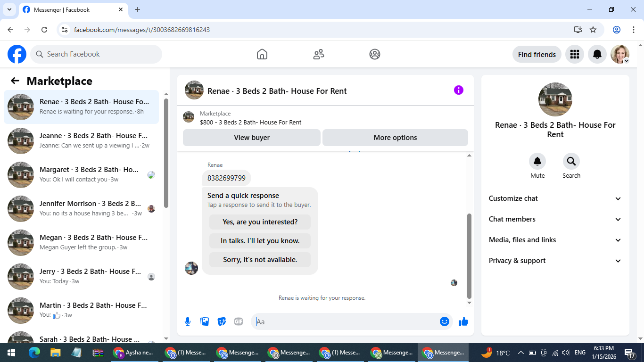Open Jennifer Morrison conversation
Screen dimensions: 644x362
(x=82, y=209)
